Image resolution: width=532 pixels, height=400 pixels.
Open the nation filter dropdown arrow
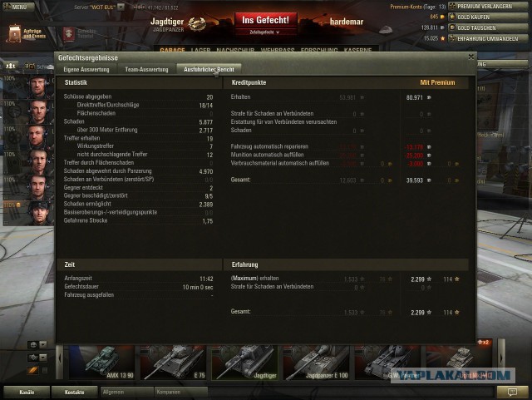[x=43, y=344]
